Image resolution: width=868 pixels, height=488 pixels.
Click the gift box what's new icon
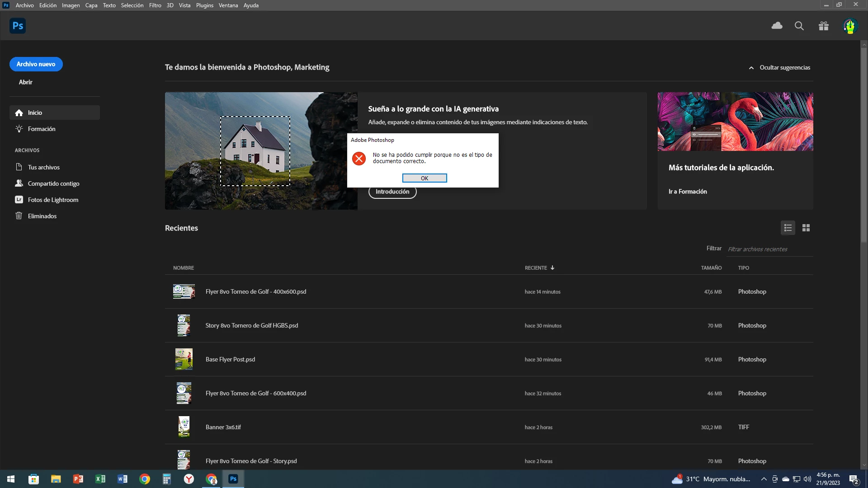click(x=824, y=26)
